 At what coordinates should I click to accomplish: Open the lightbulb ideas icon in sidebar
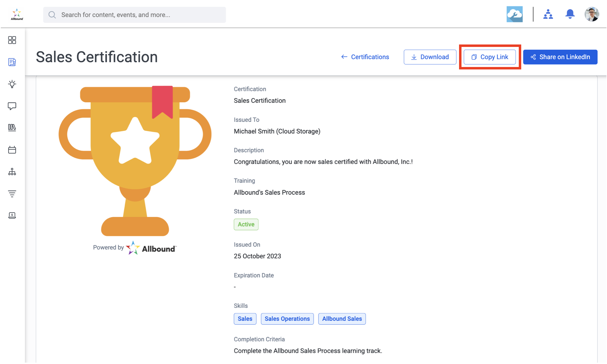[12, 84]
